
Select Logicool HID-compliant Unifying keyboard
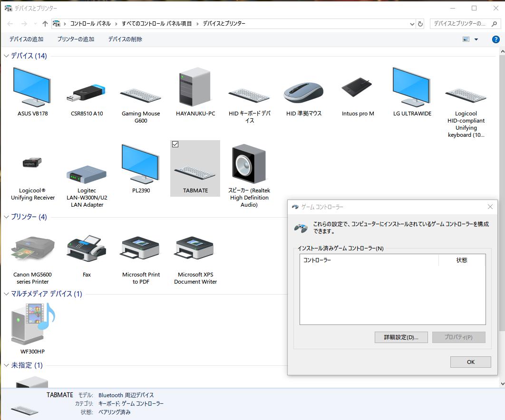[x=466, y=95]
